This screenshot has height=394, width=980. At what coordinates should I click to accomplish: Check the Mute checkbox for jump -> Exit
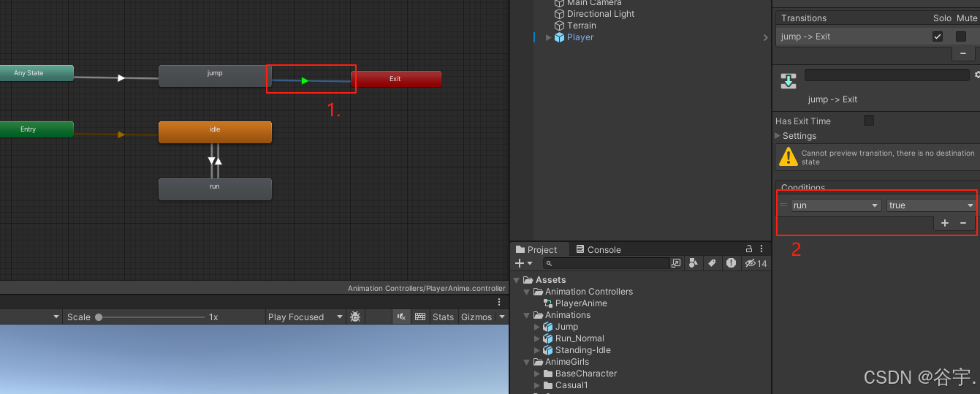coord(961,37)
